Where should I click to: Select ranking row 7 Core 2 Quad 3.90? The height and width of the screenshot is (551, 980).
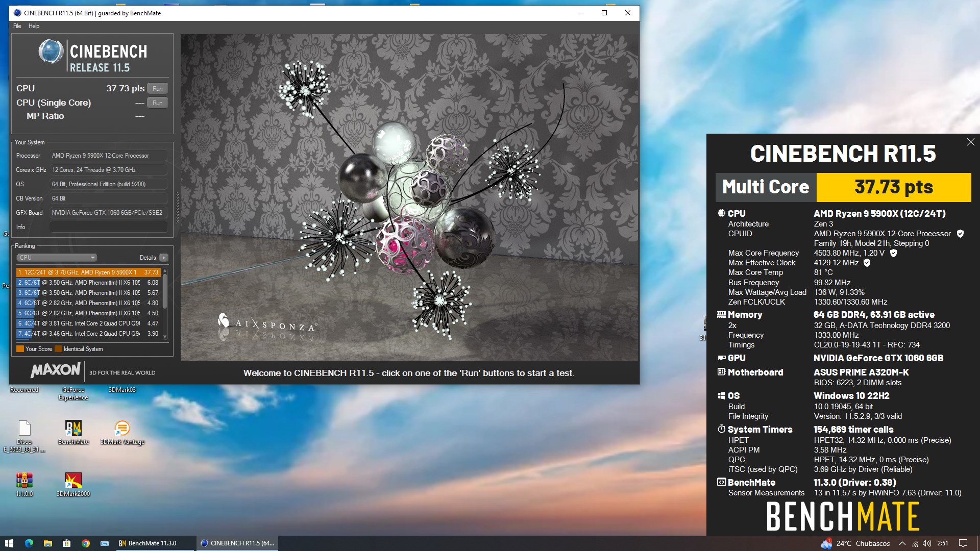tap(88, 334)
